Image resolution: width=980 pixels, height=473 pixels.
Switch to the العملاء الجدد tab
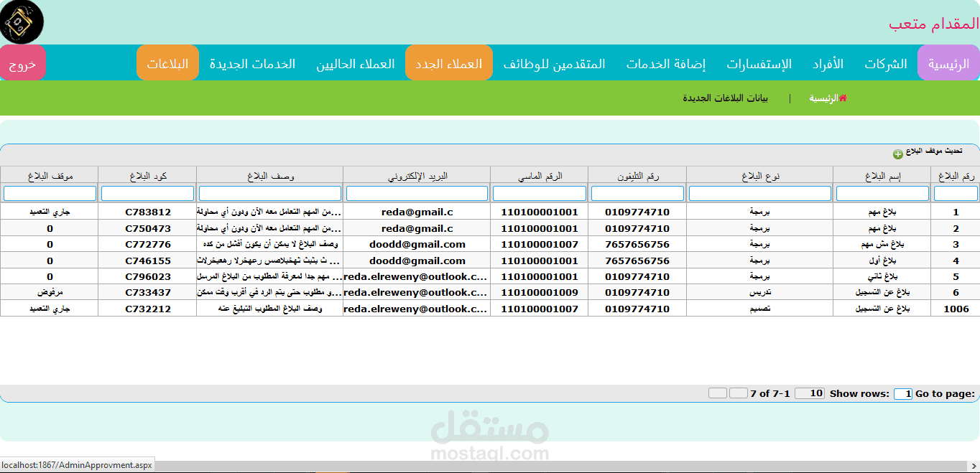[x=449, y=63]
